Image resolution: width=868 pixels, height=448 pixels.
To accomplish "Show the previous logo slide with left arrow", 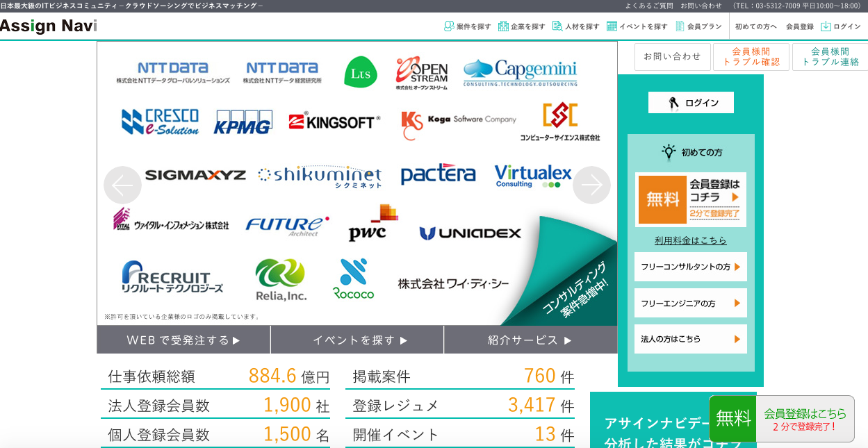I will (122, 185).
